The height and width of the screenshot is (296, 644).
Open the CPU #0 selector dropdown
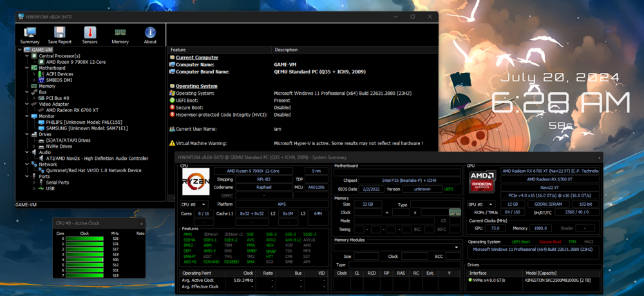pyautogui.click(x=194, y=204)
